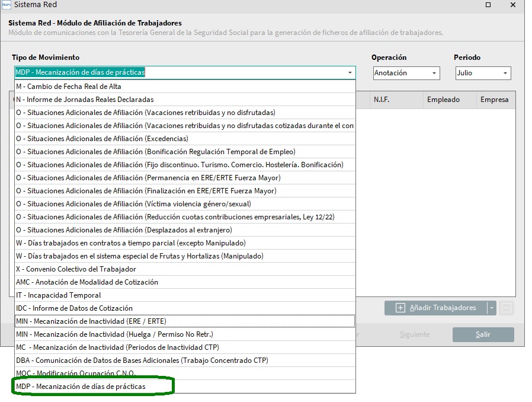Select IT - Incapacidad Temporal option
The height and width of the screenshot is (402, 532).
coord(59,295)
